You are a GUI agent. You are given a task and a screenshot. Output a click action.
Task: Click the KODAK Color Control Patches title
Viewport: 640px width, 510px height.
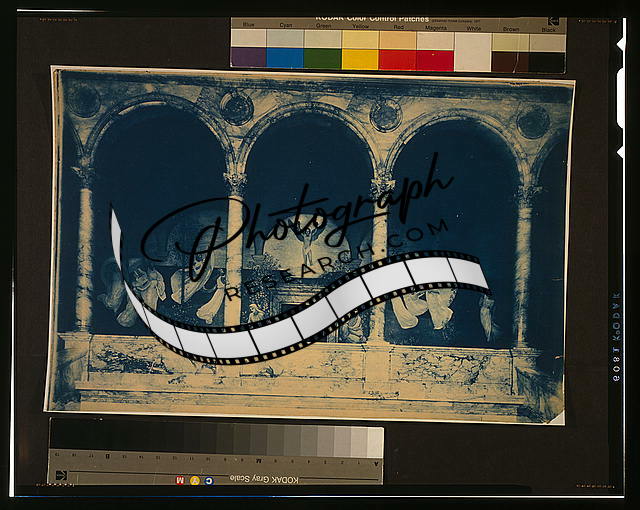372,19
